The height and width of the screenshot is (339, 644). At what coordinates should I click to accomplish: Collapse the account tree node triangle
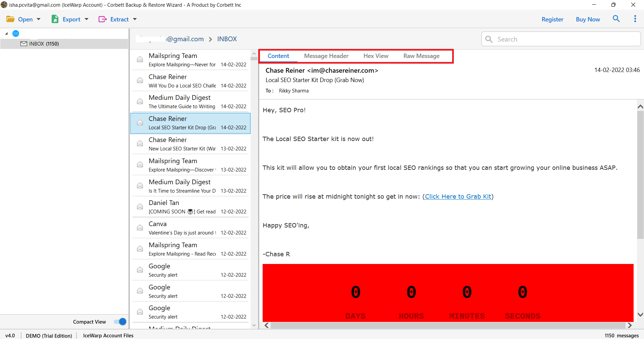tap(6, 33)
